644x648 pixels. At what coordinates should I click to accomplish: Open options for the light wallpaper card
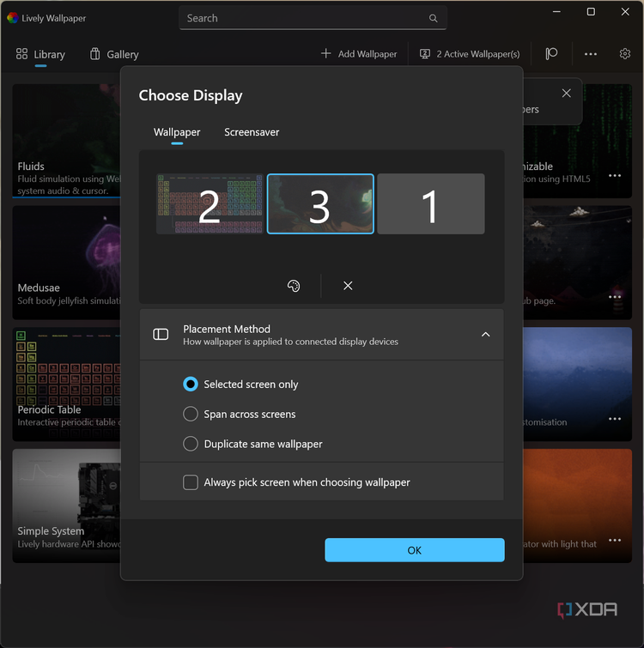coord(615,540)
